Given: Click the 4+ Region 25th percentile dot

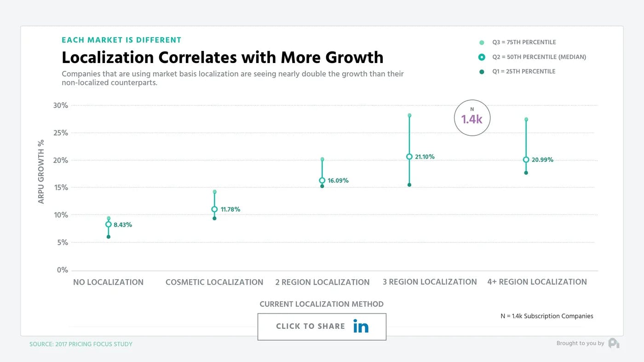Looking at the screenshot, I should click(526, 173).
